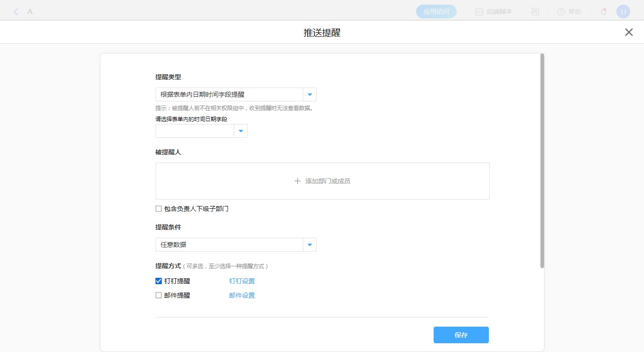Viewport: 644px width, 352px height.
Task: Uncheck the 钉钉提醒 checkbox
Action: (x=159, y=281)
